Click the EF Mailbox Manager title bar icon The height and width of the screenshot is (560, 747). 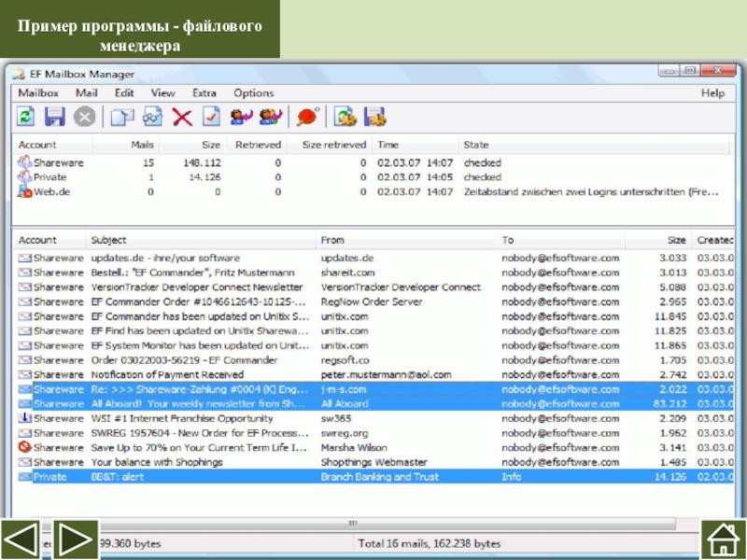pos(19,74)
